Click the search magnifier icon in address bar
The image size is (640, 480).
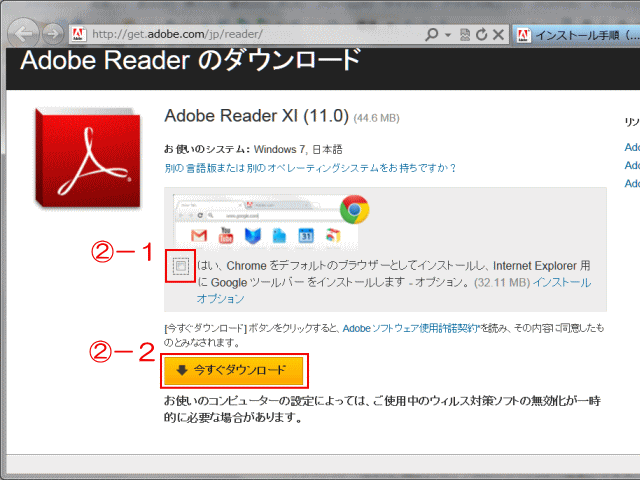click(431, 34)
